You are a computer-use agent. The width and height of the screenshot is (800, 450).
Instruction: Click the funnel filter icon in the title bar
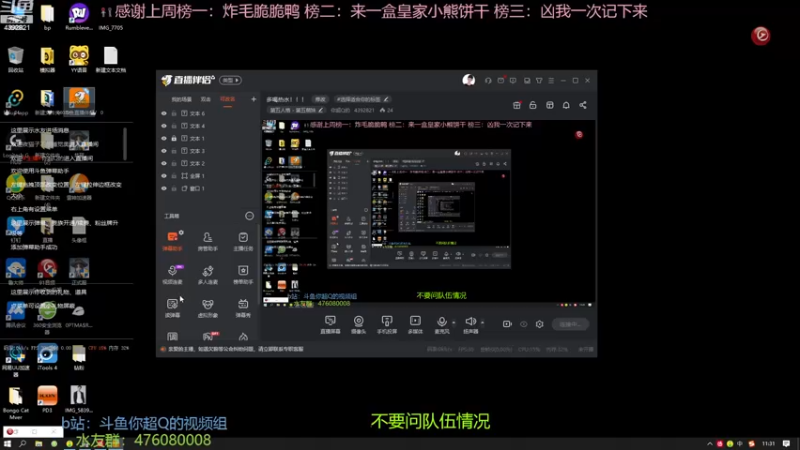point(539,81)
